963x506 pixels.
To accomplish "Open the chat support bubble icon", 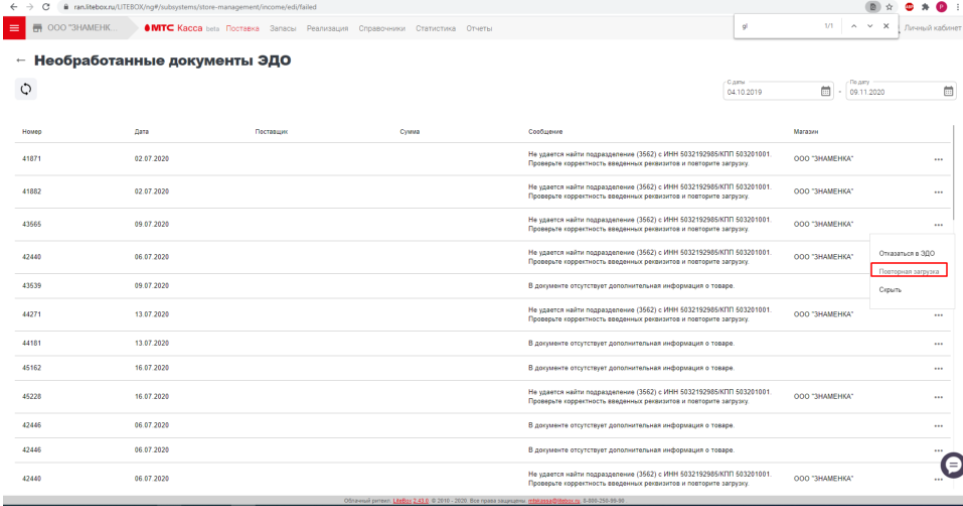I will [x=952, y=465].
